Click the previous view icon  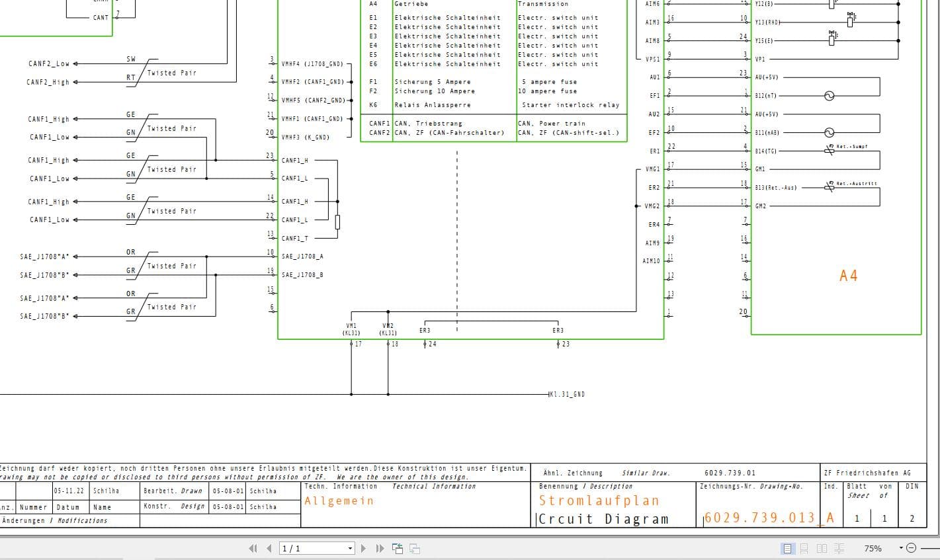[x=398, y=548]
